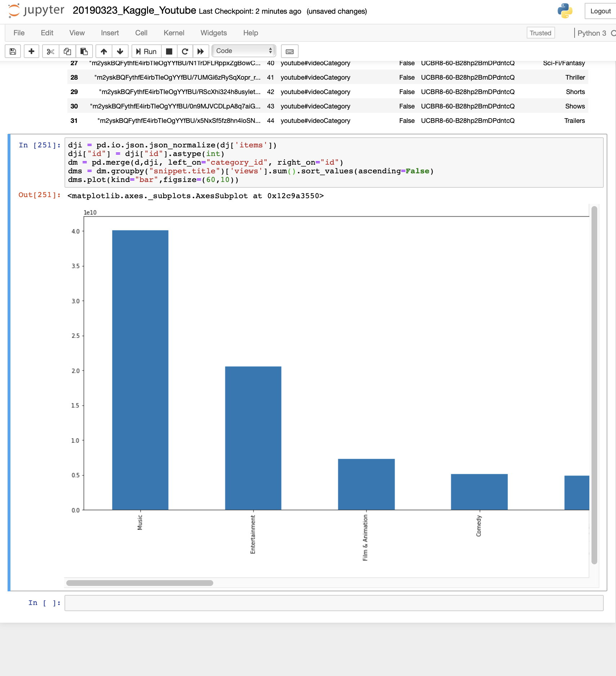This screenshot has height=676, width=616.
Task: Click the Out[251] output prompt
Action: click(x=40, y=195)
